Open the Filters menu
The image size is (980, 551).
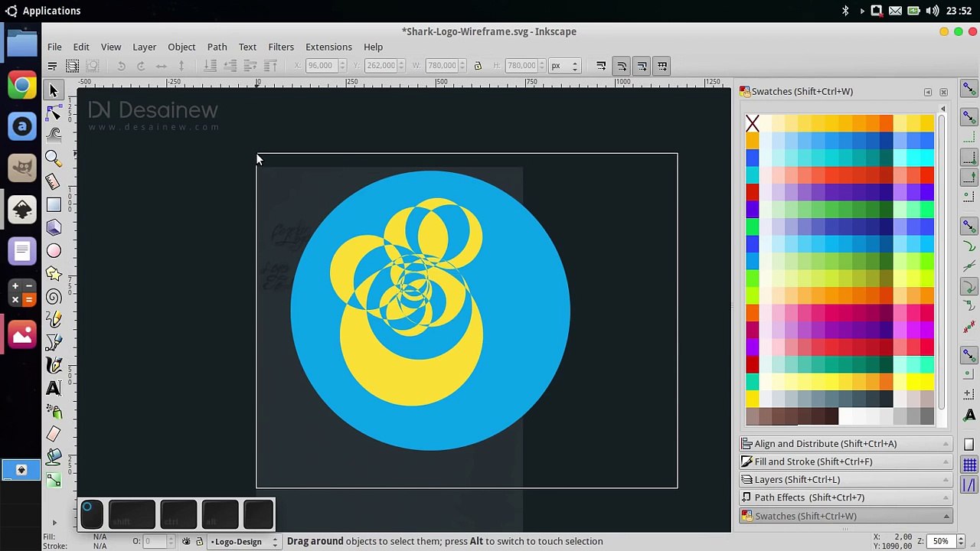coord(281,47)
